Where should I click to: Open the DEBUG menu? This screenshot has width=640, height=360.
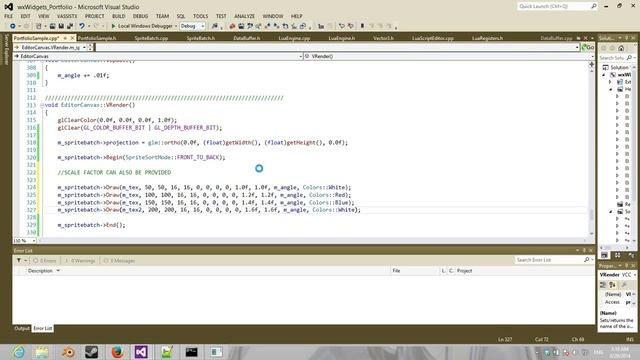pyautogui.click(x=140, y=16)
